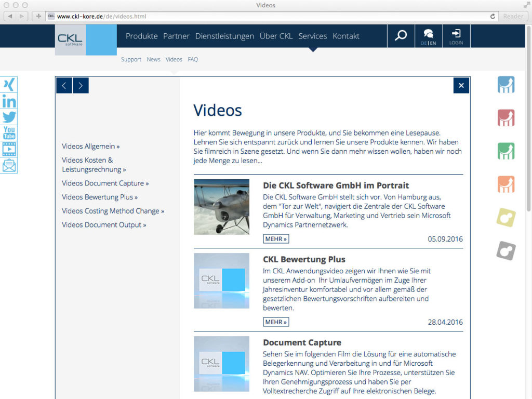Open the Kontakt menu

click(345, 36)
